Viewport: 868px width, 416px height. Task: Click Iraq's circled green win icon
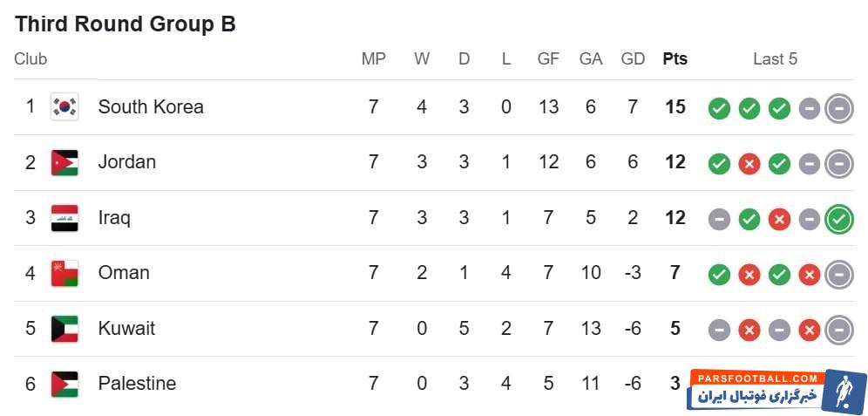click(838, 218)
